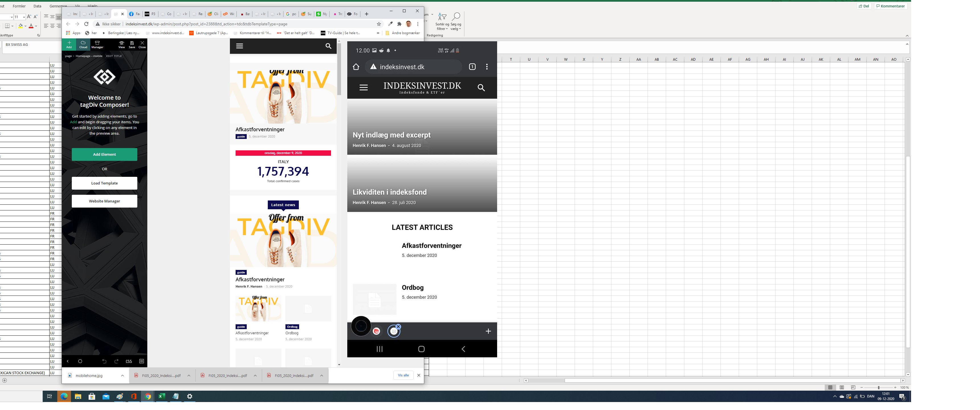Click the Vis alle downloads button
Viewport: 980px width, 410px height.
(x=403, y=375)
